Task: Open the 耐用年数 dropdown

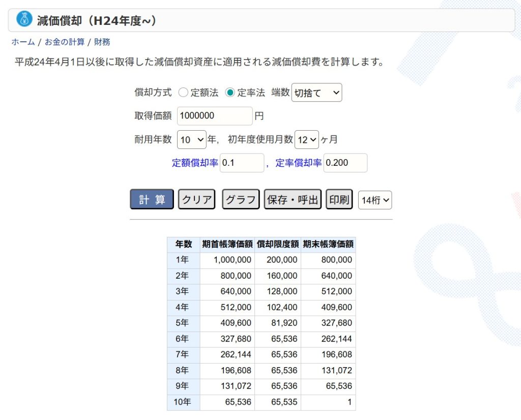Action: click(x=192, y=139)
